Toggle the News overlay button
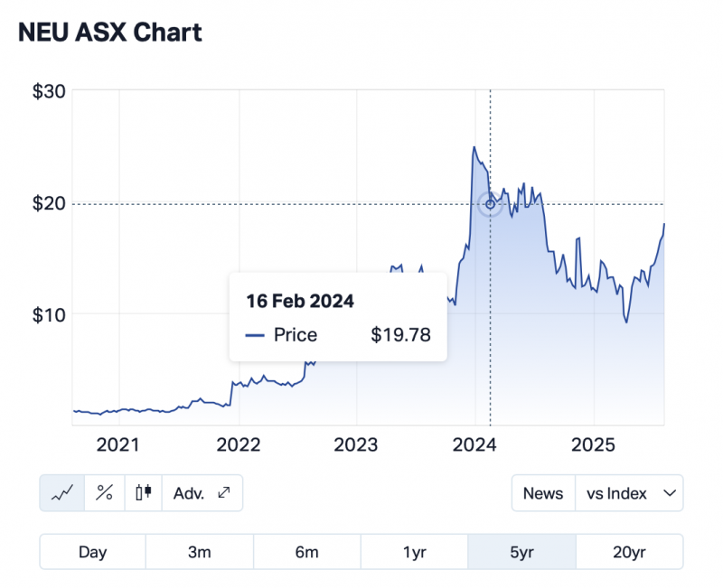 [543, 493]
